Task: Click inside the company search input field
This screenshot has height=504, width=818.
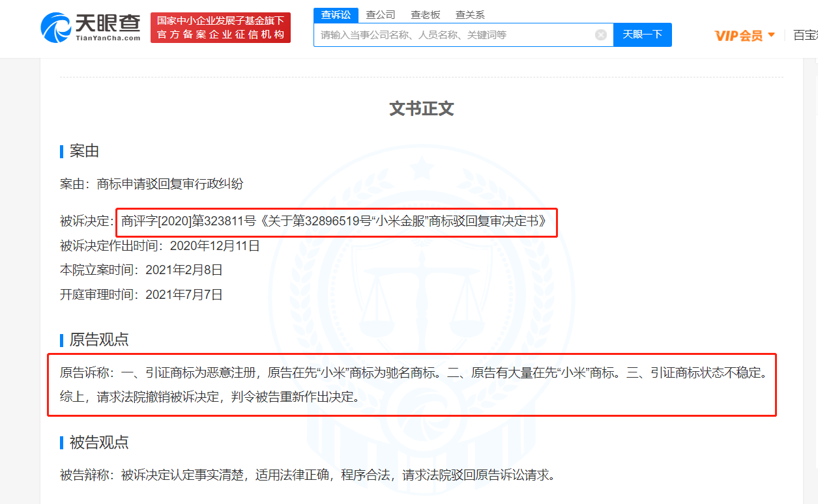Action: [x=456, y=35]
